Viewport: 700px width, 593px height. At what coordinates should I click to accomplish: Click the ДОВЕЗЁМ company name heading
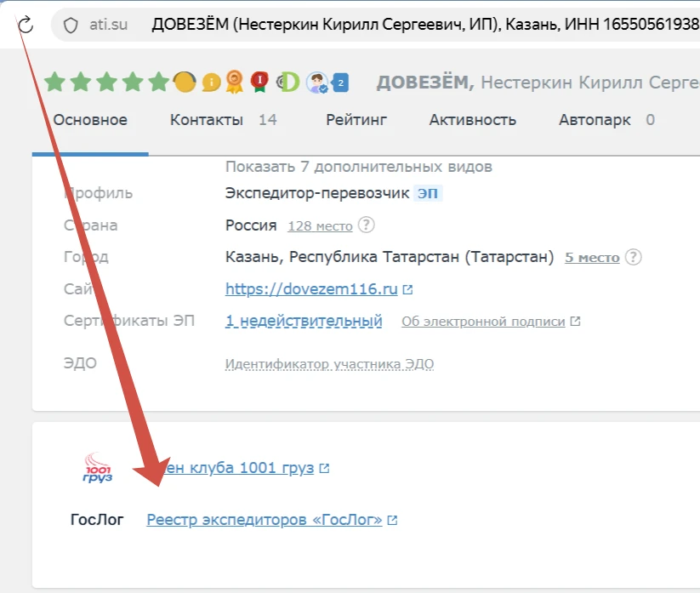424,83
